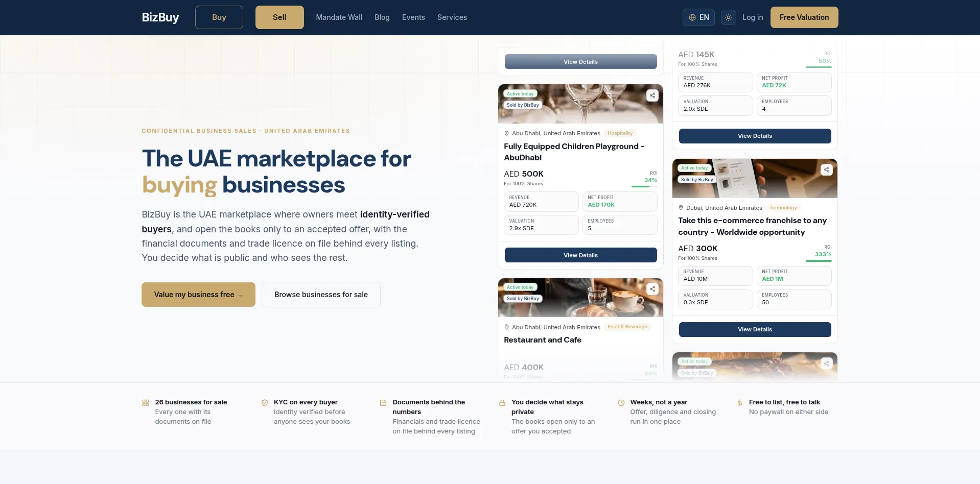Image resolution: width=980 pixels, height=484 pixels.
Task: Share the Restaurant and Cafe listing
Action: [x=652, y=289]
